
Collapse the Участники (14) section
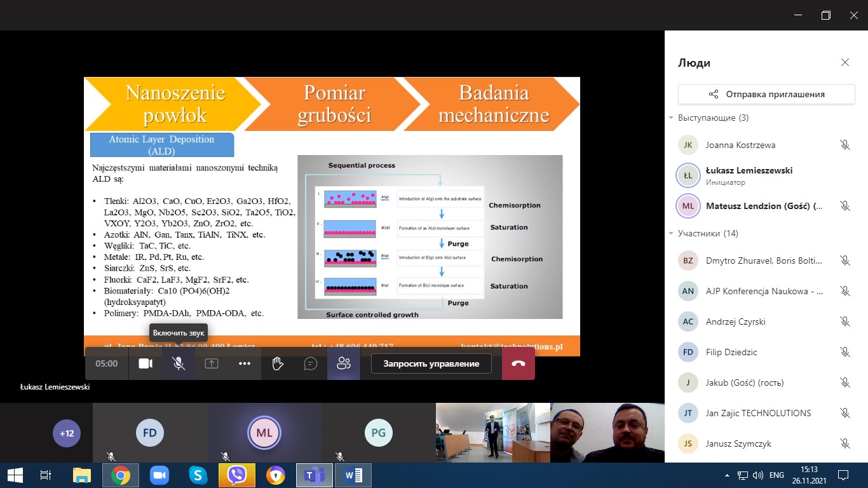[x=671, y=234]
